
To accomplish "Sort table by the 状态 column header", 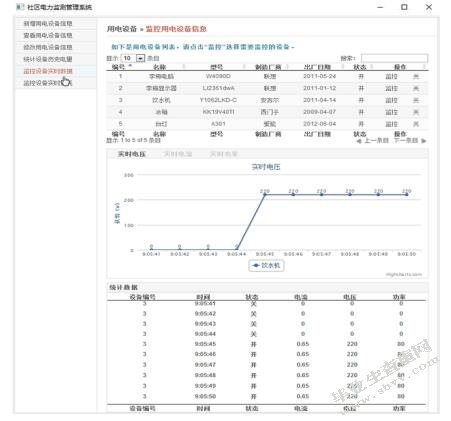I will point(360,67).
